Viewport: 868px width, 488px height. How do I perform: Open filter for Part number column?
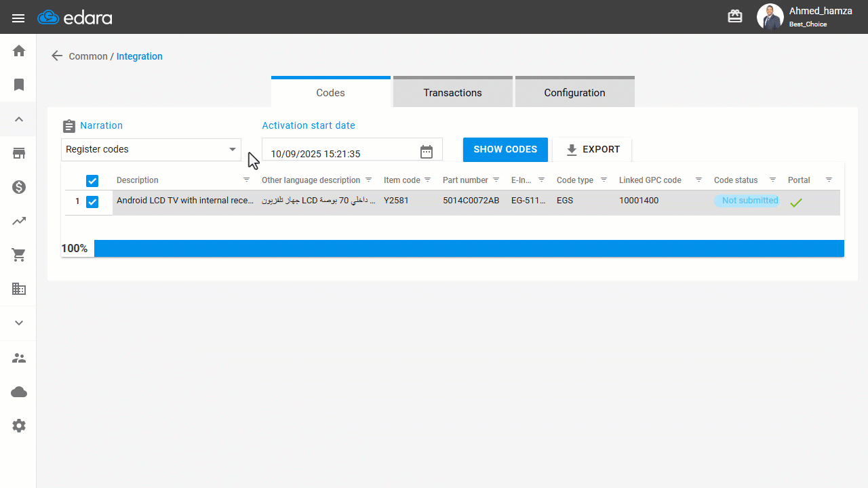click(x=496, y=180)
